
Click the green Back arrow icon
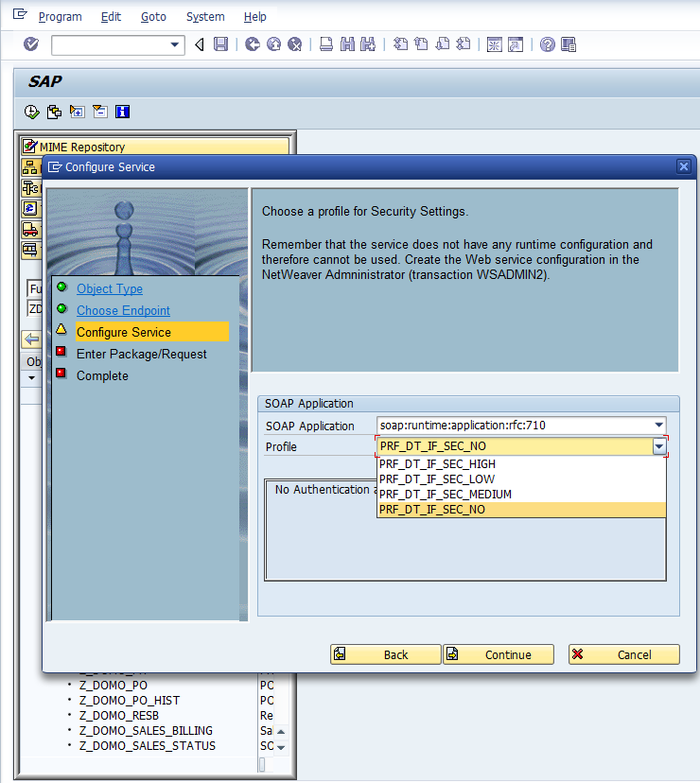pos(252,44)
